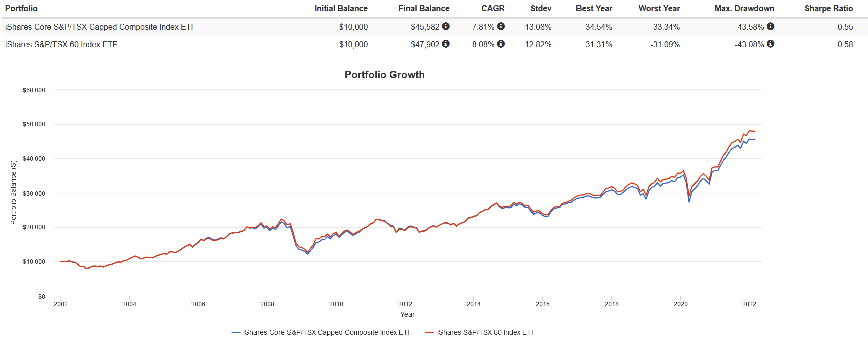Image resolution: width=868 pixels, height=344 pixels.
Task: Click the Portfolio column header
Action: tap(21, 8)
